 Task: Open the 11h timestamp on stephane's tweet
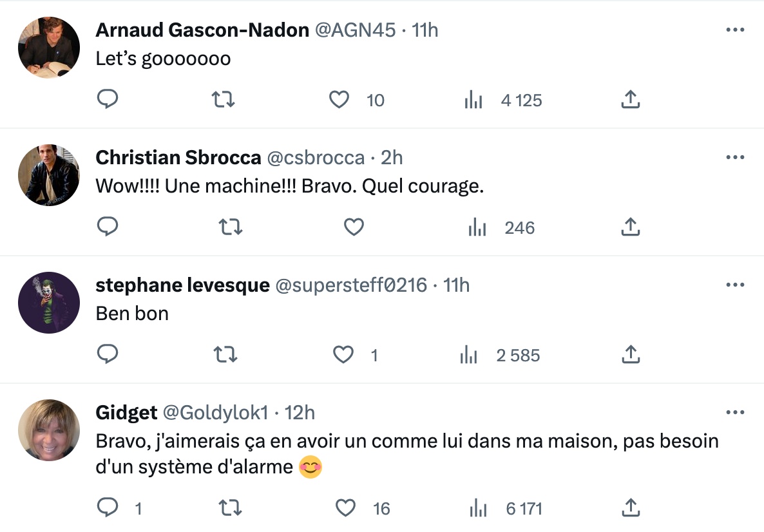456,285
